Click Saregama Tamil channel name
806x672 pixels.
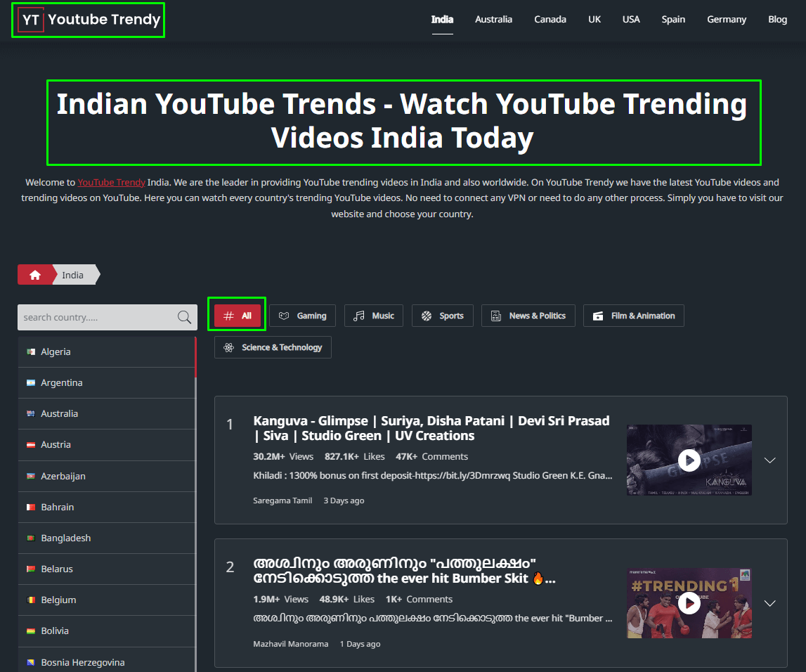(x=282, y=500)
